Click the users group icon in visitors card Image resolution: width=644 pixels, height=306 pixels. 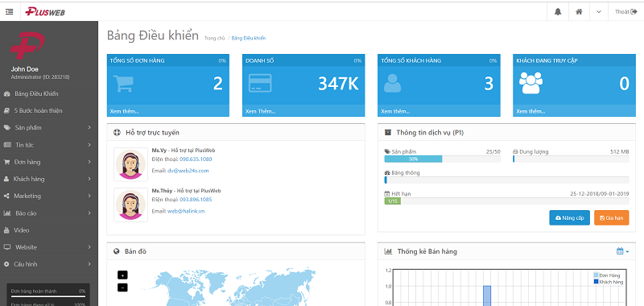point(530,83)
